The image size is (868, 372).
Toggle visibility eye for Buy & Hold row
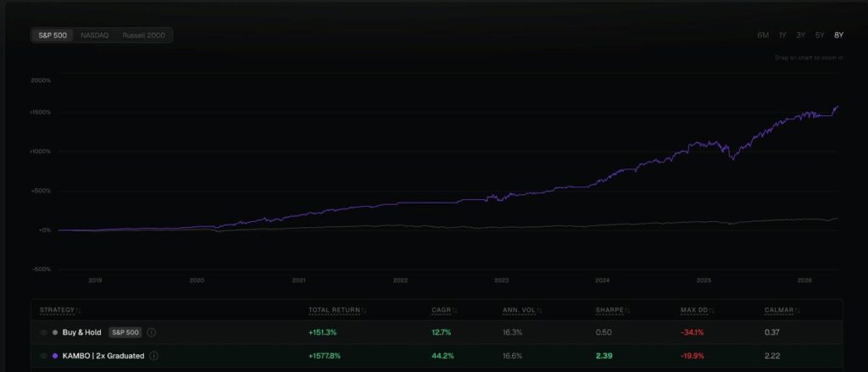pyautogui.click(x=44, y=333)
